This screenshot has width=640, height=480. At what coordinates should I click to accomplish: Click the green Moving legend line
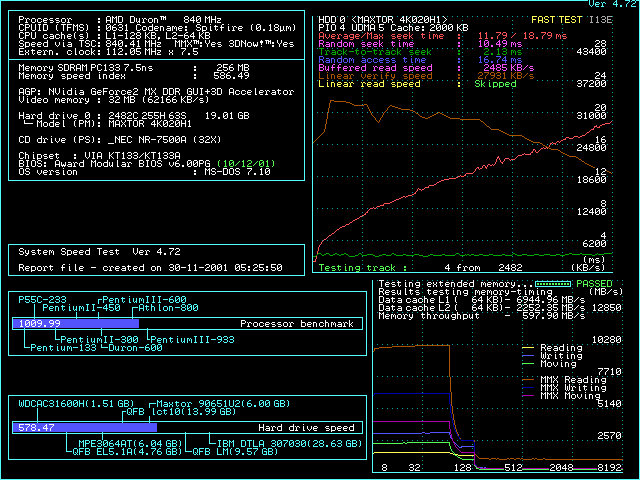pos(528,364)
